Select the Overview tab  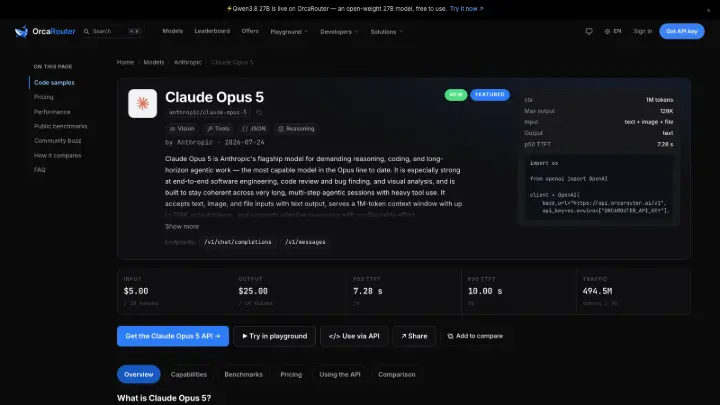(x=139, y=374)
